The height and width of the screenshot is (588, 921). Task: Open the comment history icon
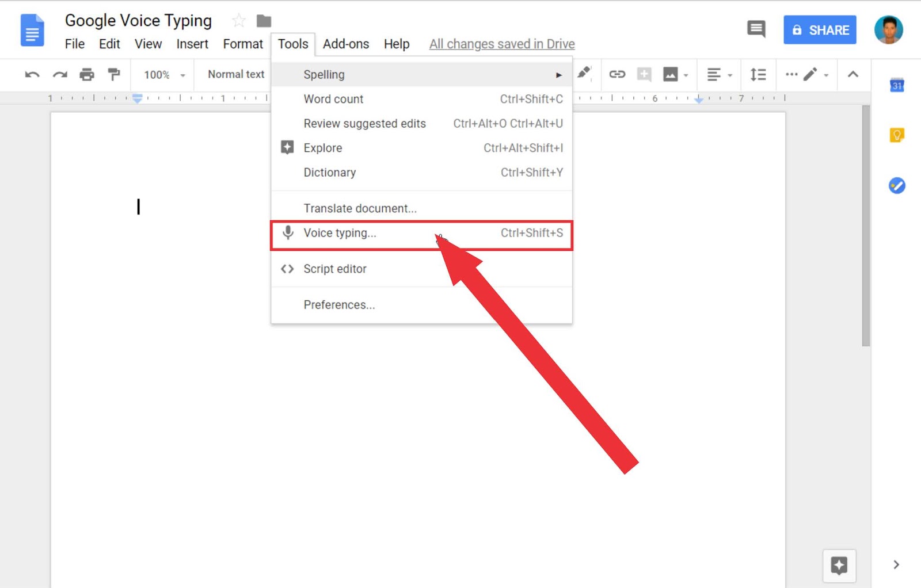pyautogui.click(x=756, y=29)
